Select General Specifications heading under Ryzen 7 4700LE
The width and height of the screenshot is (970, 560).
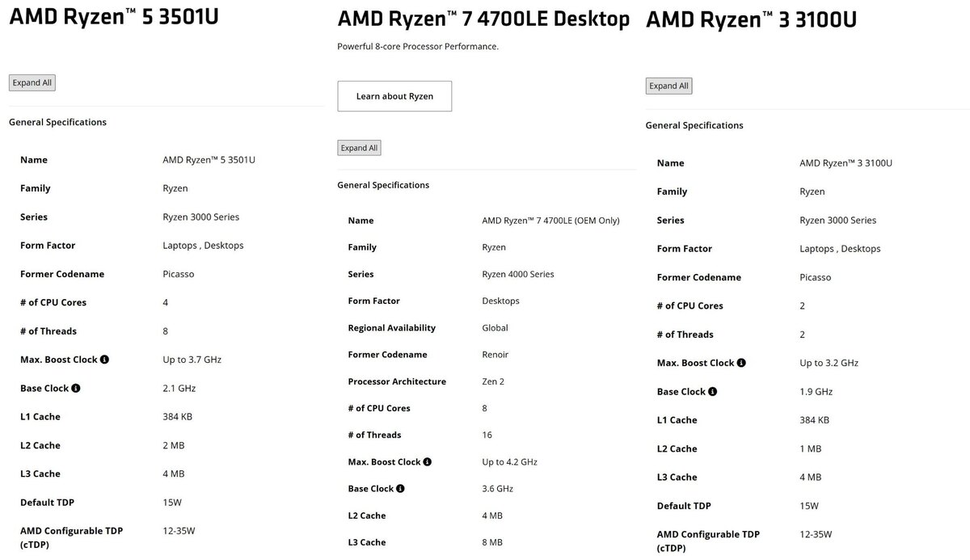tap(383, 185)
